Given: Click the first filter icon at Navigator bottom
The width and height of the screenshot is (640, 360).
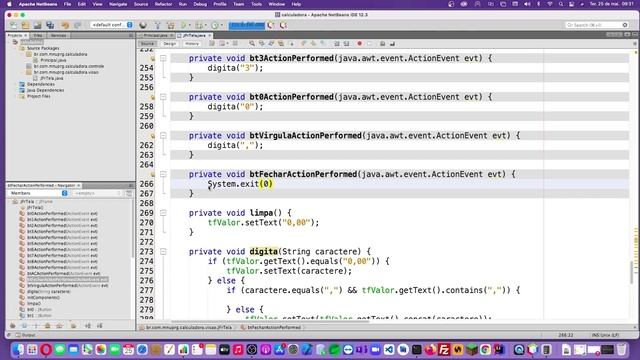Looking at the screenshot, I should [x=13, y=326].
